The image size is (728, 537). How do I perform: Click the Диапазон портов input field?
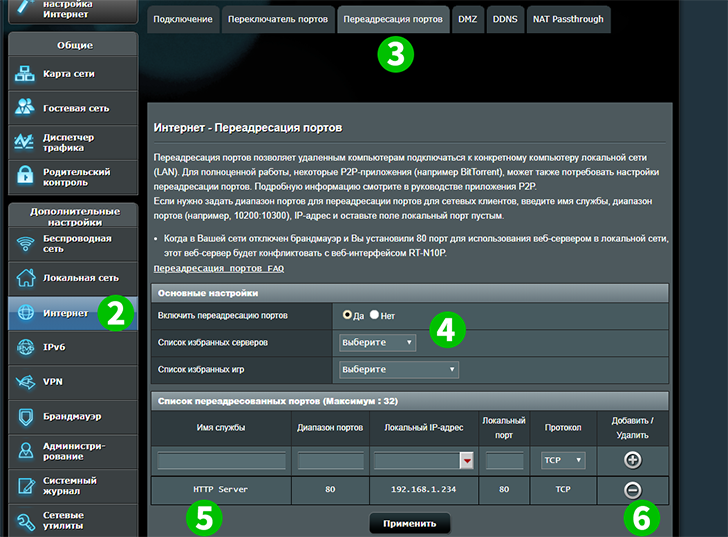[331, 460]
